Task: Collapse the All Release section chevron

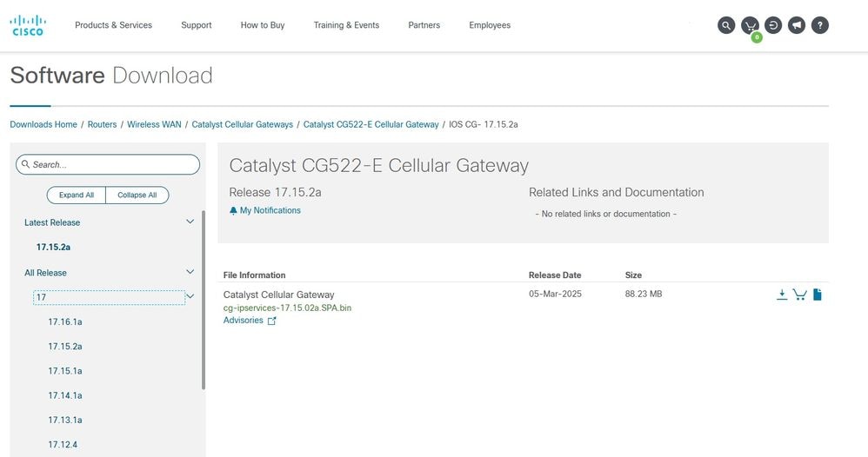Action: [190, 272]
